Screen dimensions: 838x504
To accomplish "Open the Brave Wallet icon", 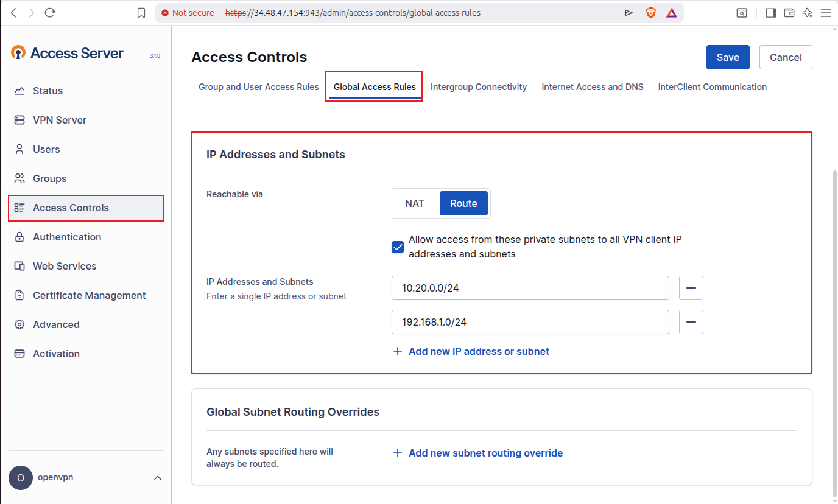I will pos(789,13).
